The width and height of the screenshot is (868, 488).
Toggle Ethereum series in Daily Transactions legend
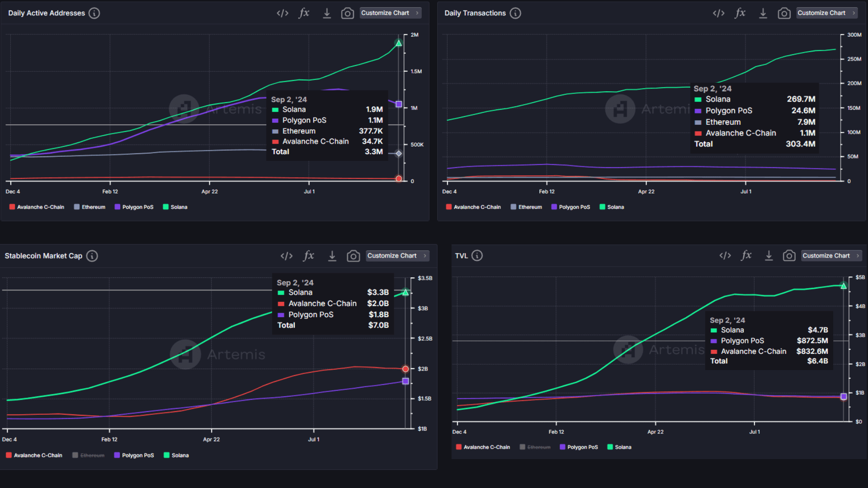pos(526,207)
